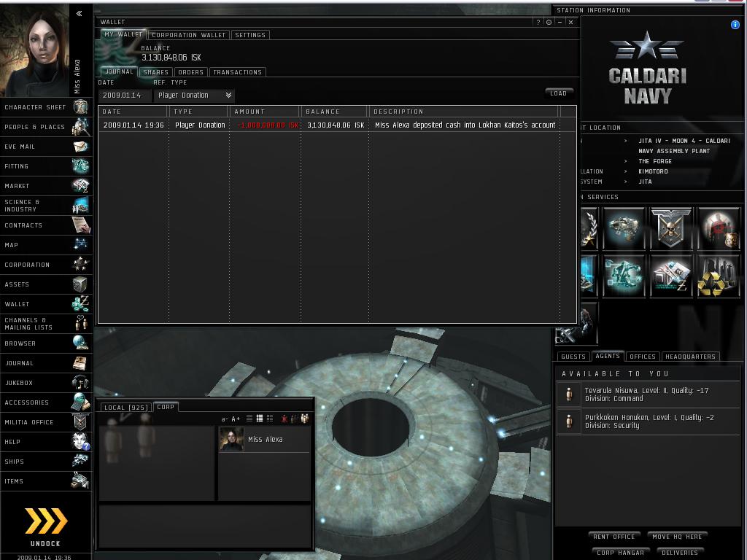Image resolution: width=747 pixels, height=560 pixels.
Task: Open Channels & Mailing Lists
Action: [x=46, y=324]
